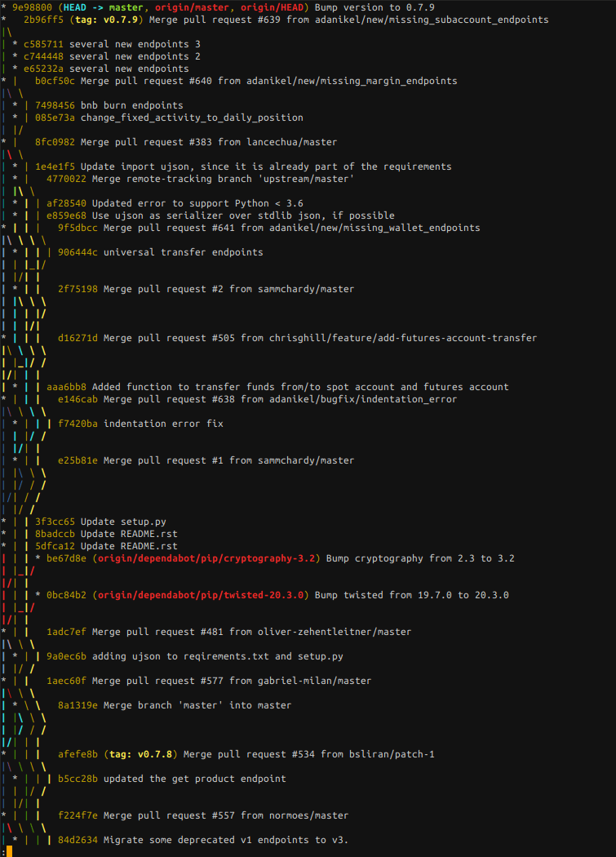Click 'Bump cryptography from 2.3 to 3.2' message
Viewport: 616px width, 857px height.
pyautogui.click(x=420, y=558)
